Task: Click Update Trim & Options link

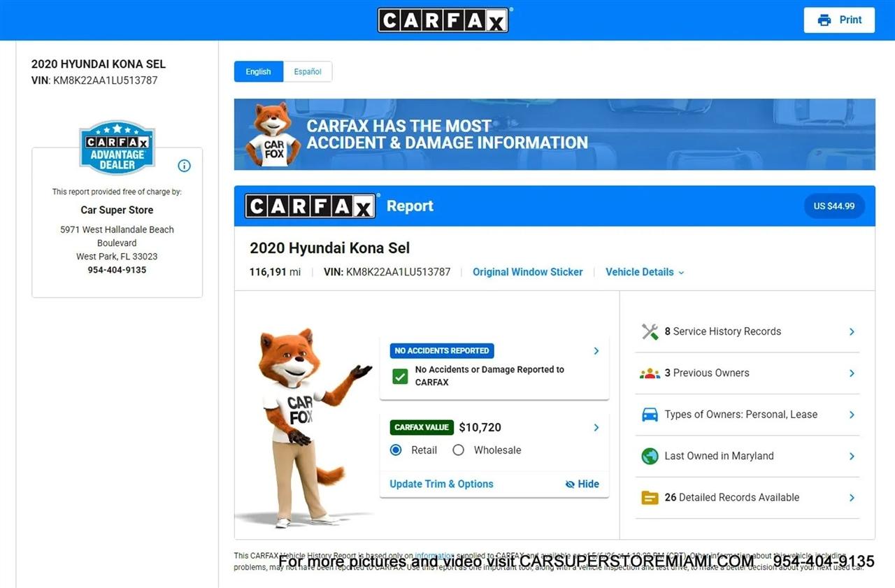Action: [x=441, y=484]
